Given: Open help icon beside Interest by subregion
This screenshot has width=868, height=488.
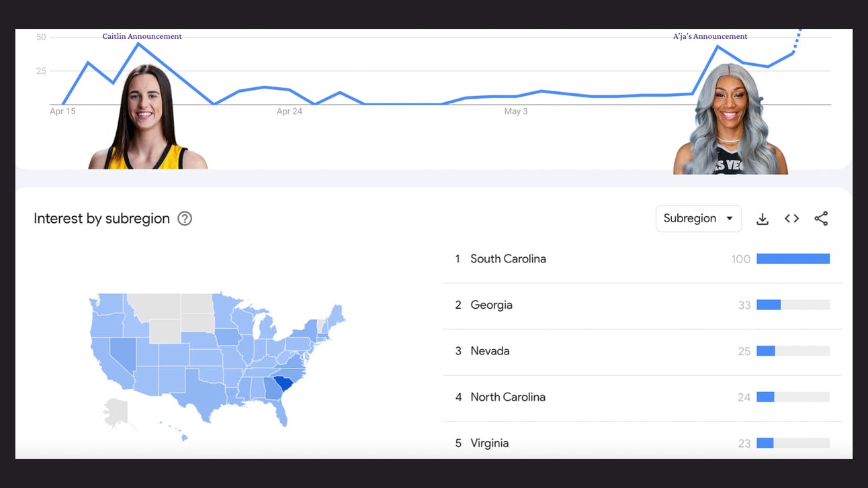Looking at the screenshot, I should (185, 218).
